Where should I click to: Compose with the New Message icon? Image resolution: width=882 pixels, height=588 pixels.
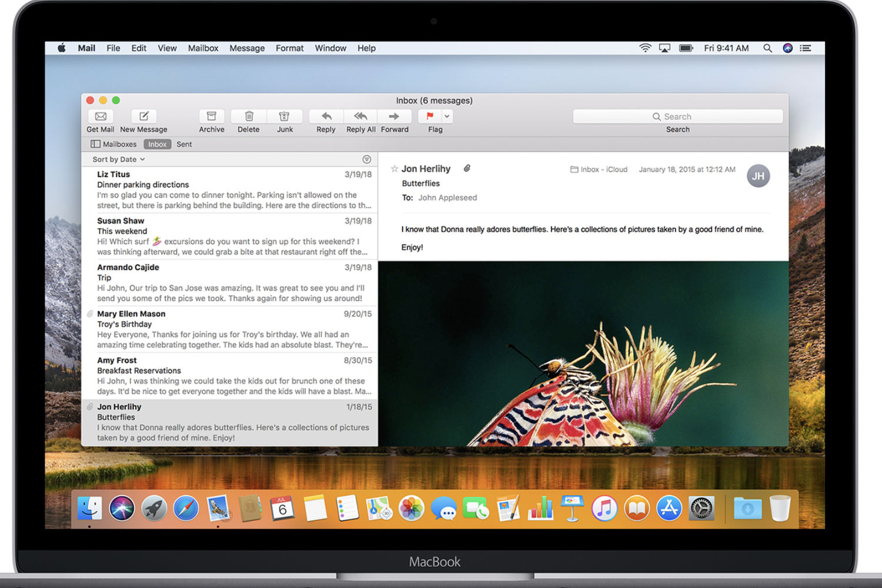click(144, 116)
